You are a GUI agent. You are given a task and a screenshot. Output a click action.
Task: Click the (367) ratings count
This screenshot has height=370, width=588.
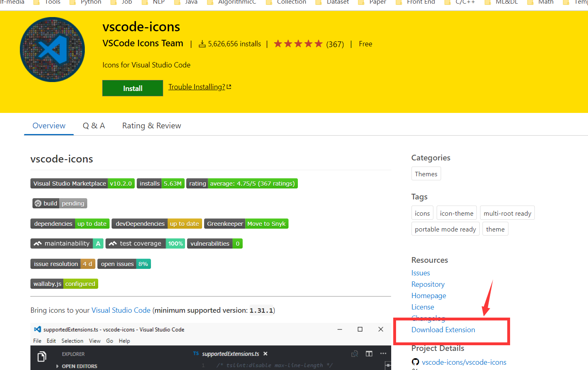(x=335, y=44)
